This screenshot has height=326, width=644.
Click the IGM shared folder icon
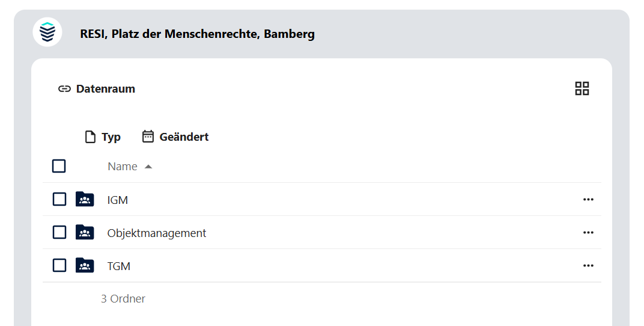tap(85, 199)
